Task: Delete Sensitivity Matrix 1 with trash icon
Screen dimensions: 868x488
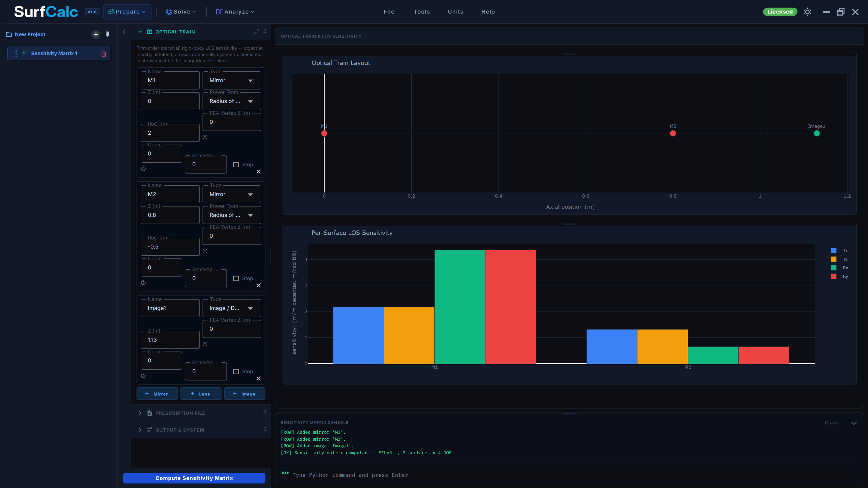Action: (x=104, y=54)
